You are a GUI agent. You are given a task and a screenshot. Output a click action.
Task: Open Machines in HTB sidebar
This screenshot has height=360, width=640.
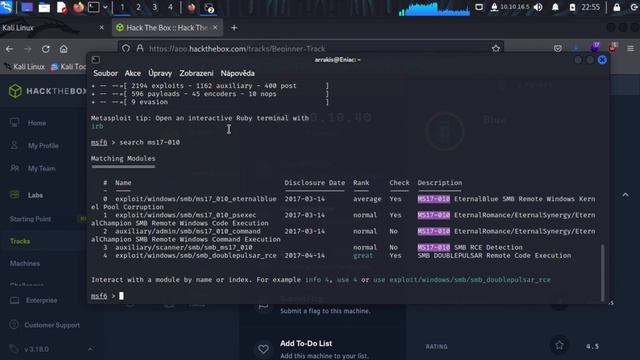[25, 264]
